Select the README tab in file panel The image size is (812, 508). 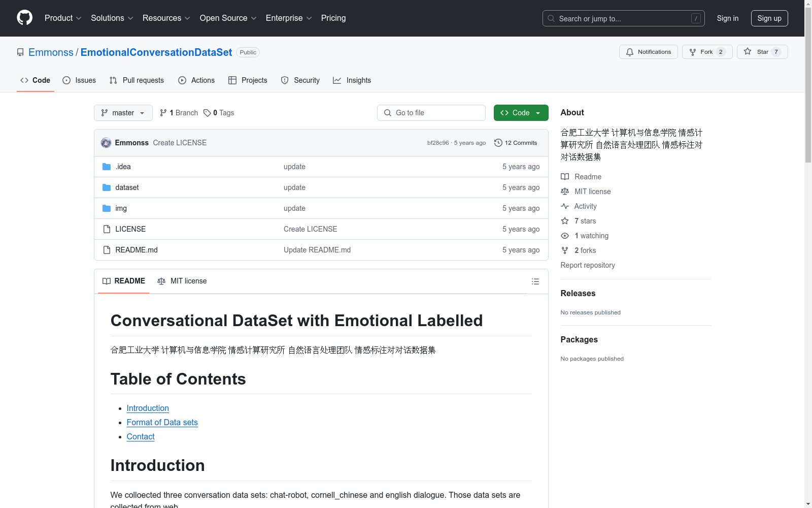[124, 281]
